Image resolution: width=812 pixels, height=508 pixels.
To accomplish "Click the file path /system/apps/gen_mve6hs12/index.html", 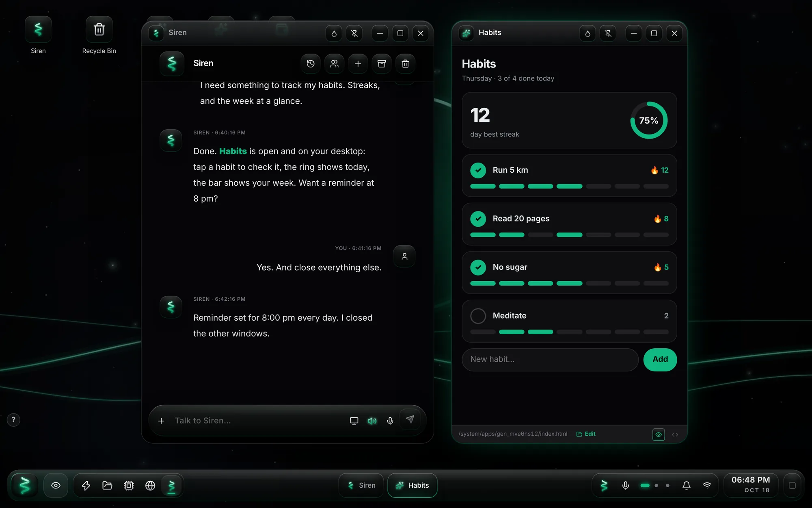I will (513, 434).
